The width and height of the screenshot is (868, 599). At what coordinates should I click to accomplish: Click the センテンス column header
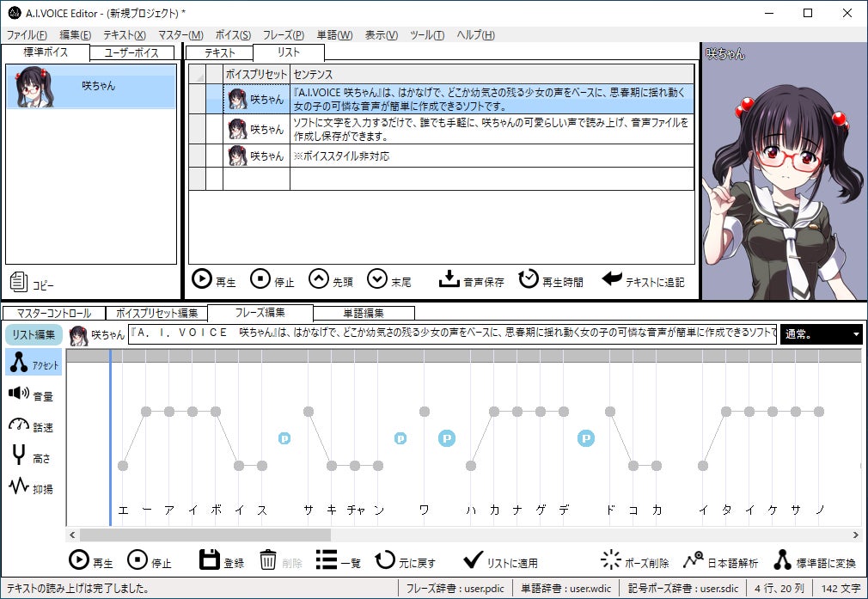pos(492,74)
